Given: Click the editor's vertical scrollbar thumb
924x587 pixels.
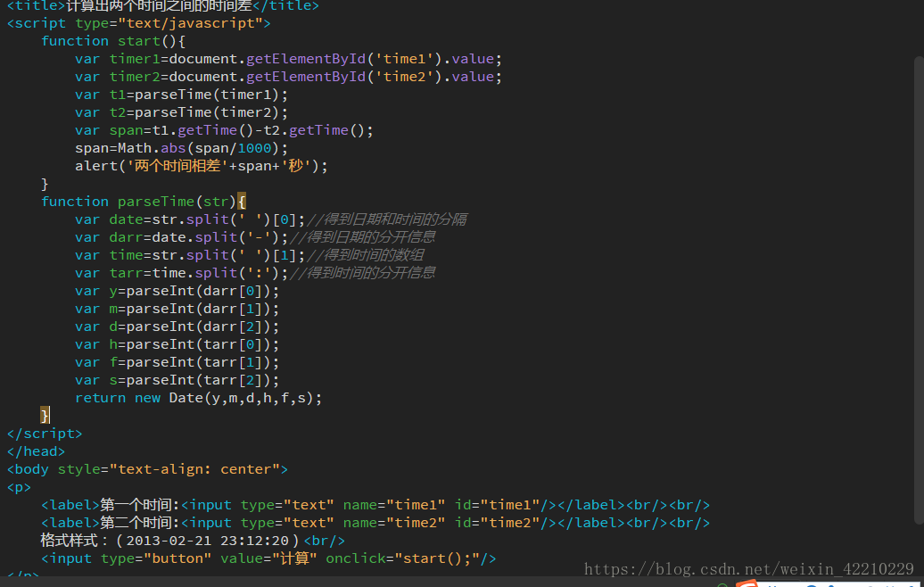Looking at the screenshot, I should pyautogui.click(x=919, y=290).
